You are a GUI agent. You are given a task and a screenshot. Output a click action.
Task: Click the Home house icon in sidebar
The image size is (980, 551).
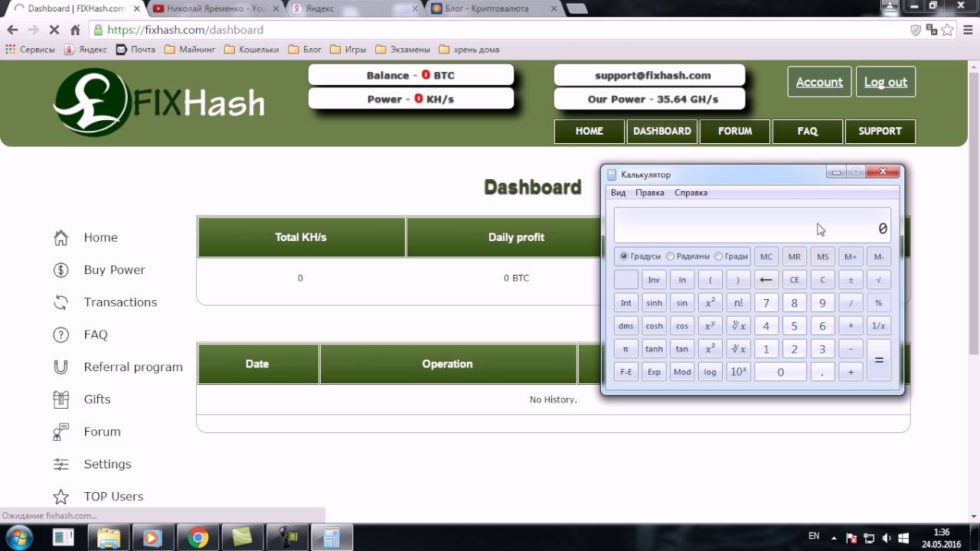[61, 237]
